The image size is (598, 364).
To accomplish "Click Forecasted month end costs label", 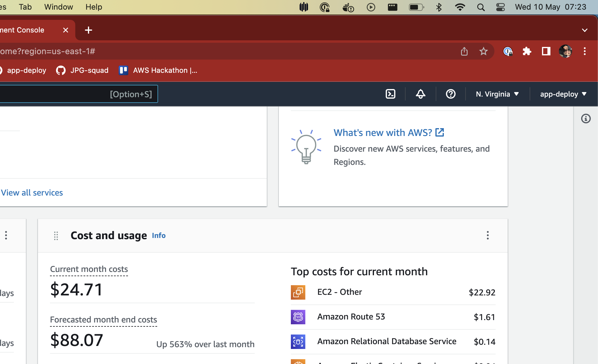I will pyautogui.click(x=104, y=319).
